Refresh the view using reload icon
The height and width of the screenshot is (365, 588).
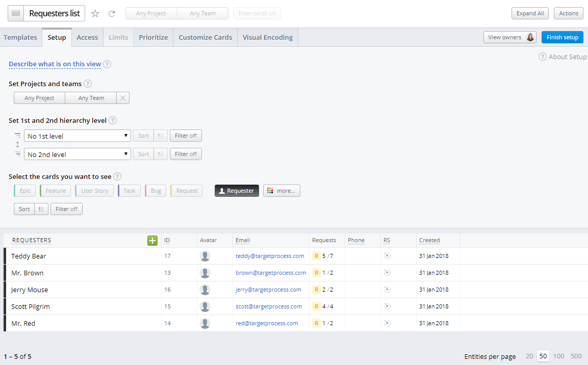(x=111, y=13)
